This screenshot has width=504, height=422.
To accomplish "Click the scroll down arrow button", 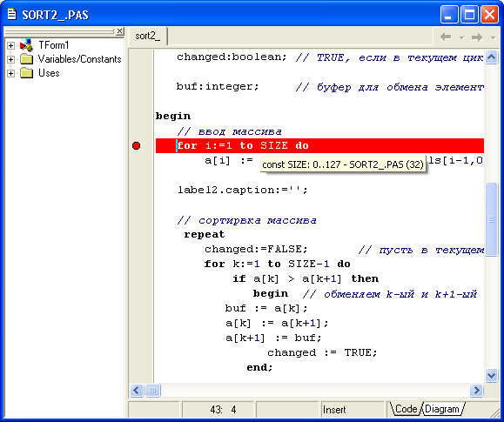I will pos(491,375).
